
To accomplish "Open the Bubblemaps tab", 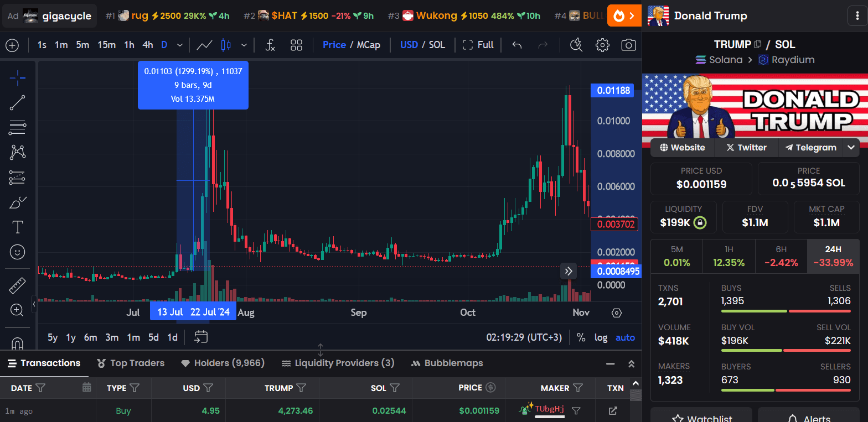I will click(x=447, y=363).
